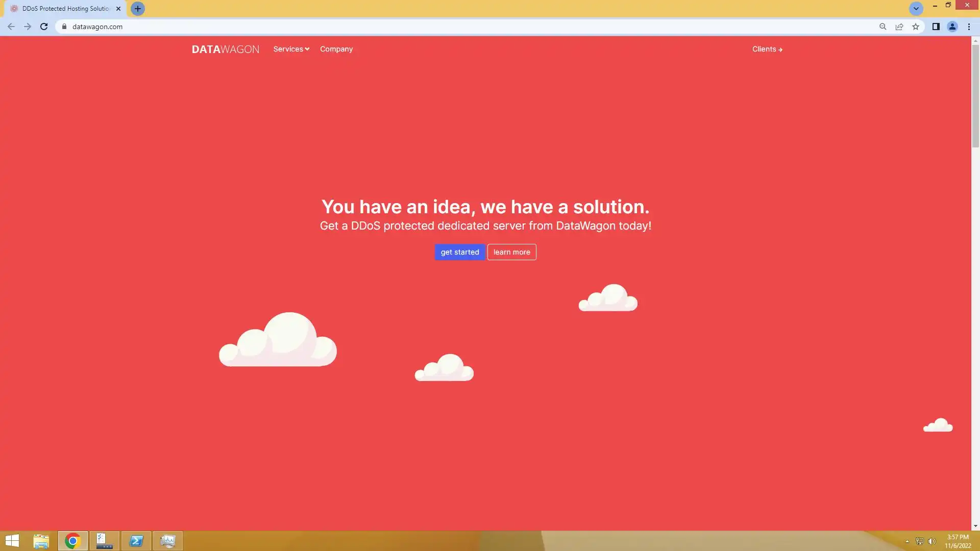Screen dimensions: 980x551
Task: Click the browser back arrow
Action: pos(11,27)
